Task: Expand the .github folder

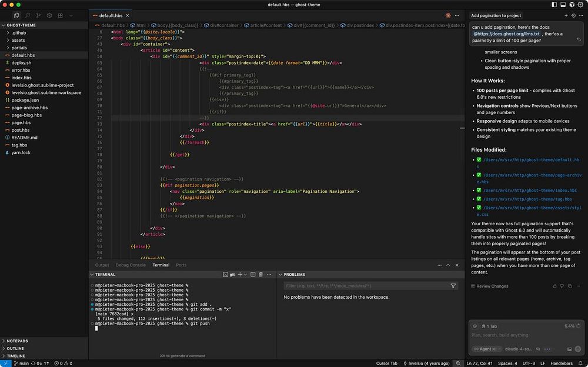Action: point(18,33)
